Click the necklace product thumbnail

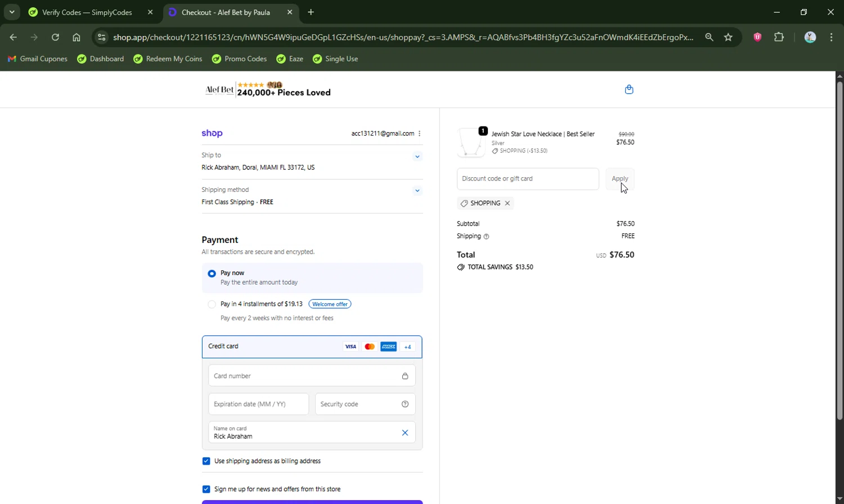pyautogui.click(x=471, y=142)
